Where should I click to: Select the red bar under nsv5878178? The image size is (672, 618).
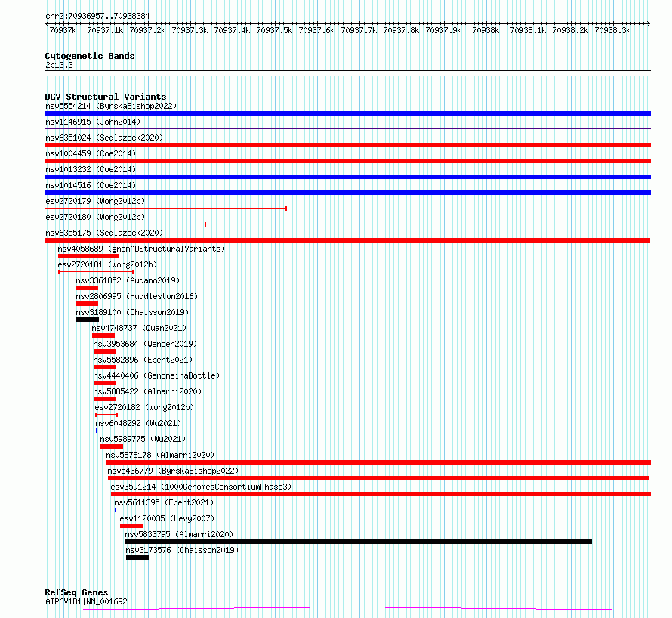click(379, 462)
